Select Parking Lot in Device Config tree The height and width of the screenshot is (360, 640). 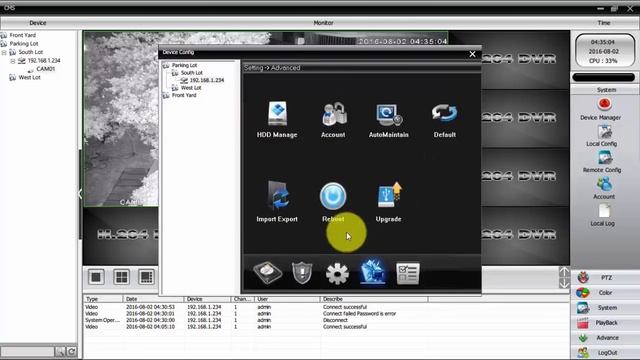[x=184, y=65]
